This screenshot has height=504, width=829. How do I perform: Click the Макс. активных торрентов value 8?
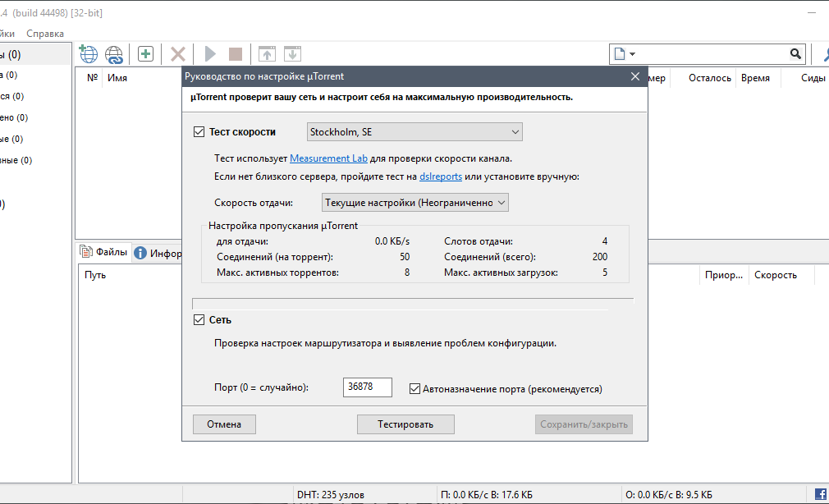coord(407,273)
